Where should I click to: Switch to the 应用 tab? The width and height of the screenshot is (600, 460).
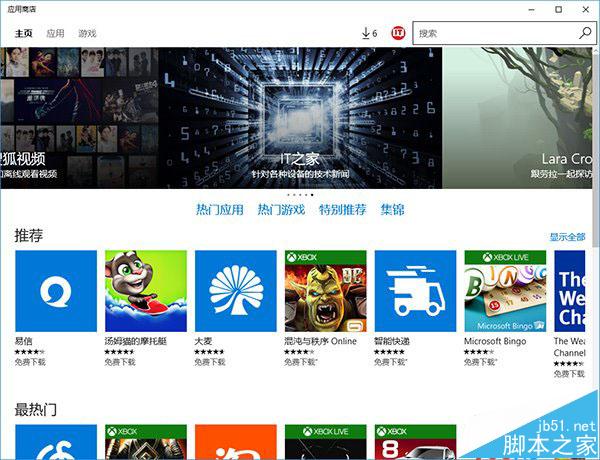click(x=55, y=34)
